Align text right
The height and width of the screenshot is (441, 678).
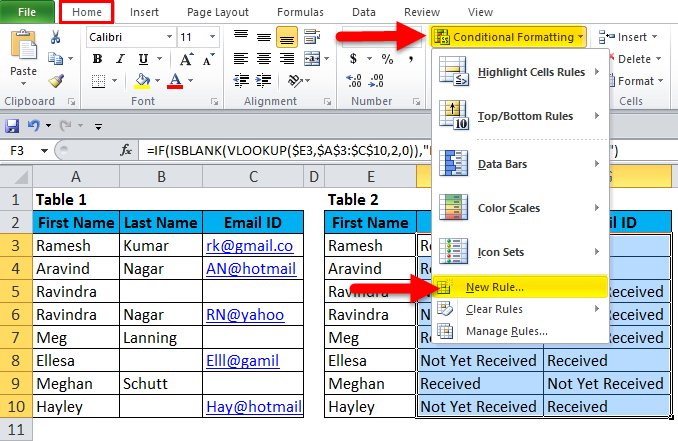(287, 58)
